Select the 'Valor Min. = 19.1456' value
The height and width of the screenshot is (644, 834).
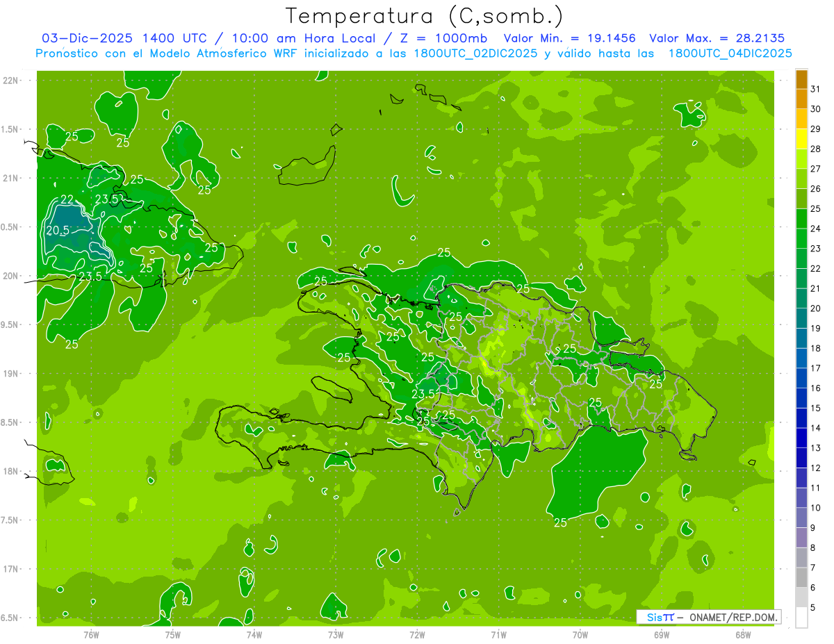(x=571, y=38)
